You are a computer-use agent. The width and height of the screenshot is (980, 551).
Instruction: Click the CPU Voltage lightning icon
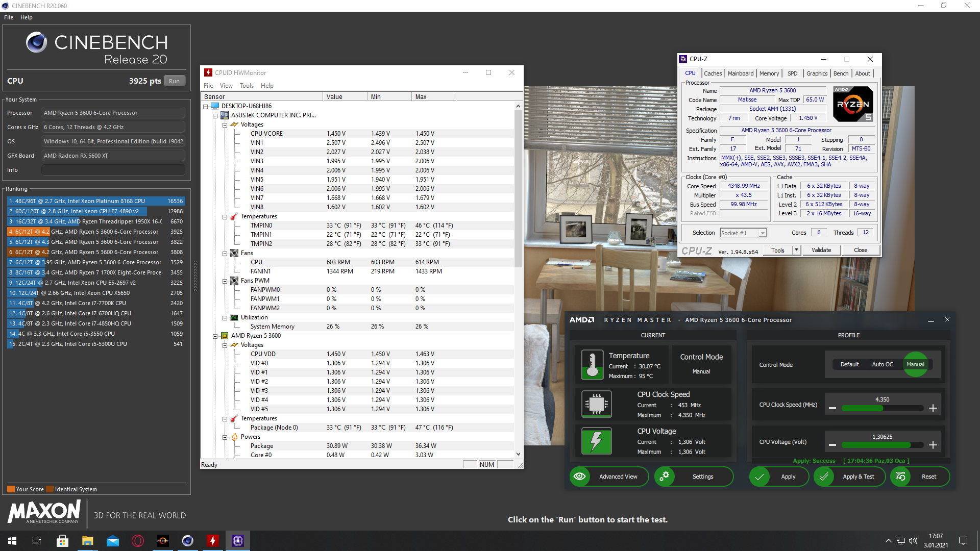[x=596, y=441]
